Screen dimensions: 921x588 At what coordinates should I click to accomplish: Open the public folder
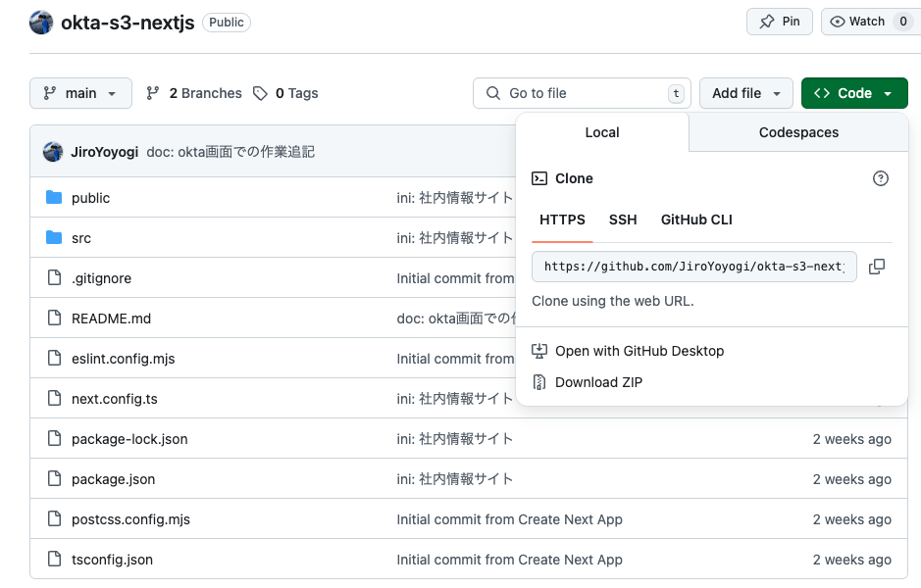(90, 198)
